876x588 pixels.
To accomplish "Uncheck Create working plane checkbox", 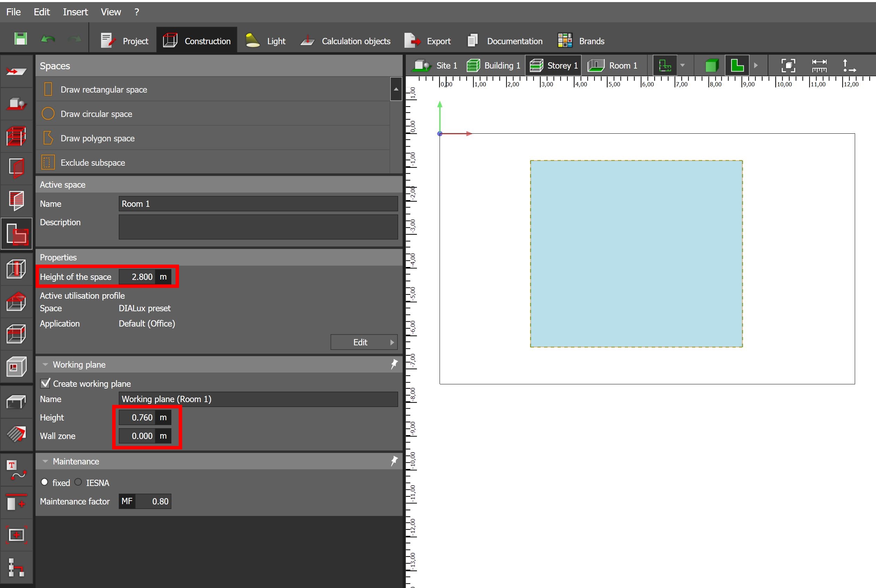I will [45, 383].
